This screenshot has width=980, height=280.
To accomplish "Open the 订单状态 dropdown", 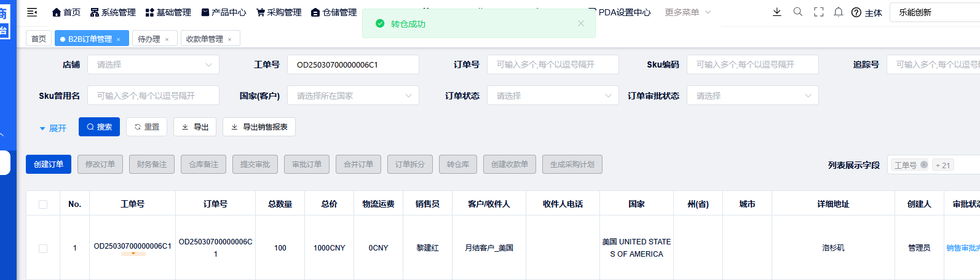I will click(553, 96).
